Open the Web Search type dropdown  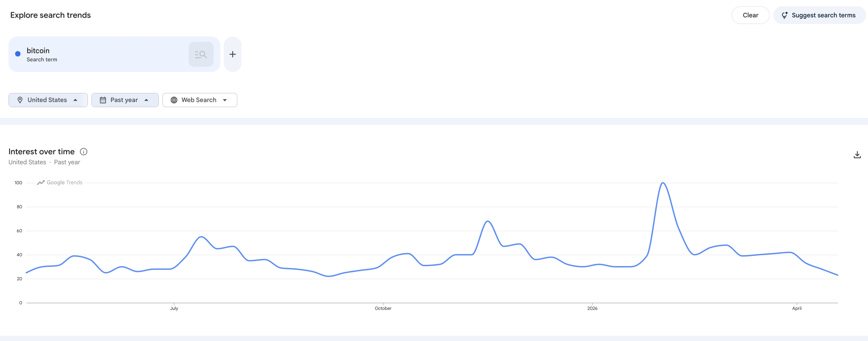tap(200, 100)
